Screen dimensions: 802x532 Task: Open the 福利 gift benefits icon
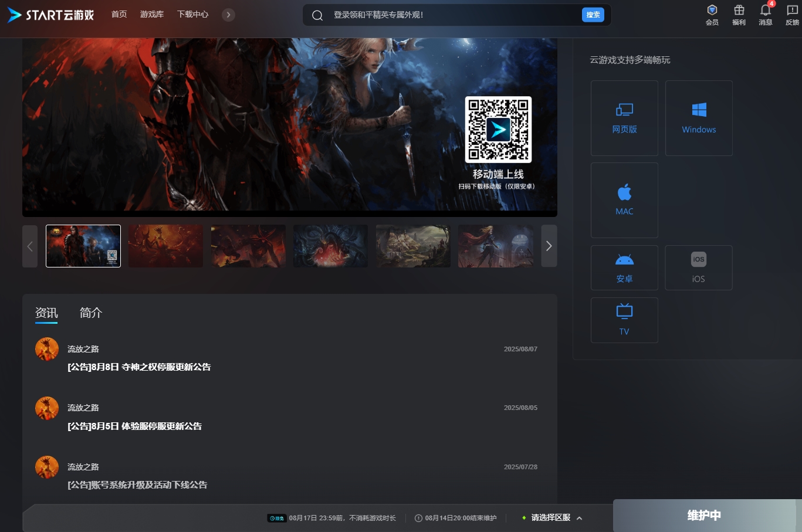tap(739, 15)
